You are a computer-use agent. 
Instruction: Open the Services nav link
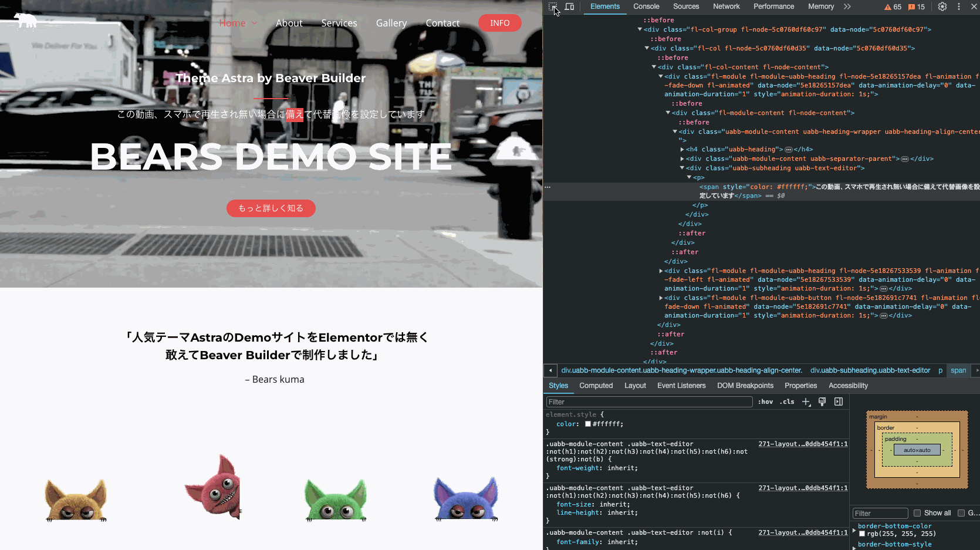339,23
